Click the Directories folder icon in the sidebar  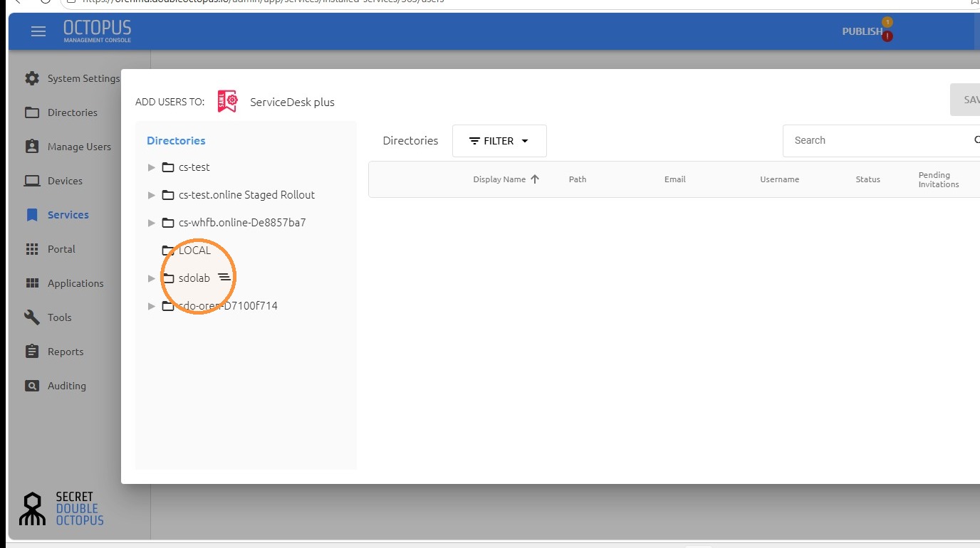tap(32, 112)
